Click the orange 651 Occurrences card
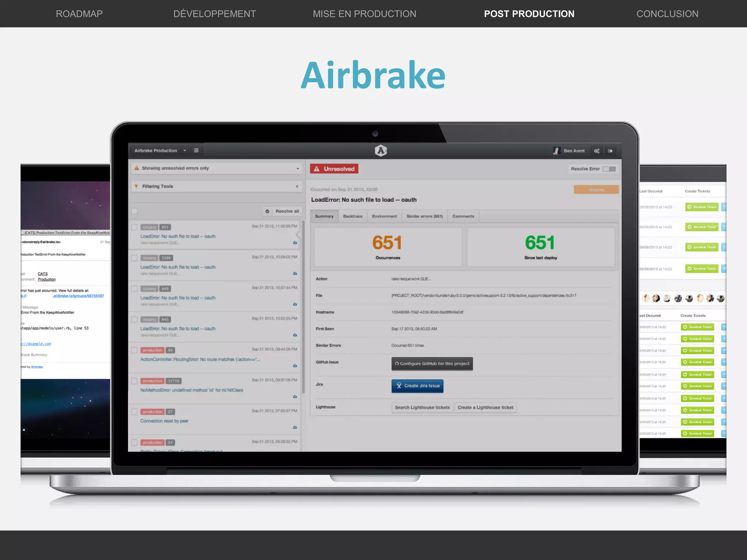This screenshot has height=560, width=747. [x=388, y=247]
